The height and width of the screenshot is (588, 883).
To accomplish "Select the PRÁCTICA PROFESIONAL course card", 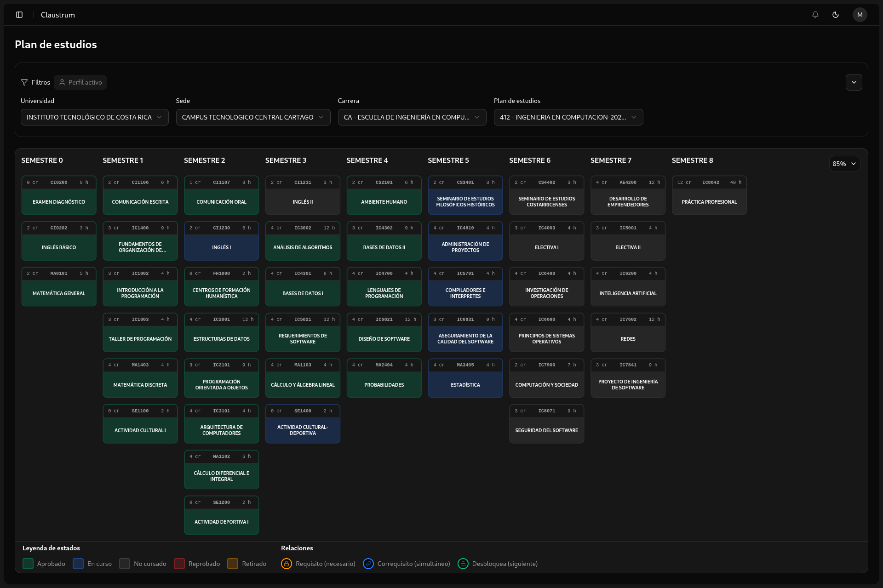I will pos(709,195).
